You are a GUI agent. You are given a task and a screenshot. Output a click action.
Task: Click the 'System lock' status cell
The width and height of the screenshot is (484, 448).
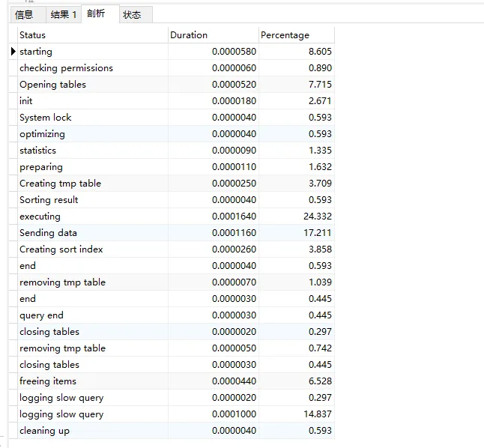(93, 118)
